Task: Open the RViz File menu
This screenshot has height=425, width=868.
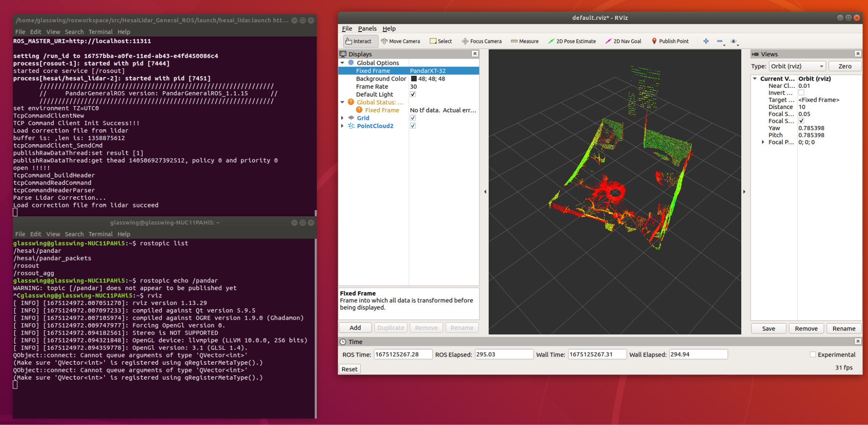Action: pos(347,28)
